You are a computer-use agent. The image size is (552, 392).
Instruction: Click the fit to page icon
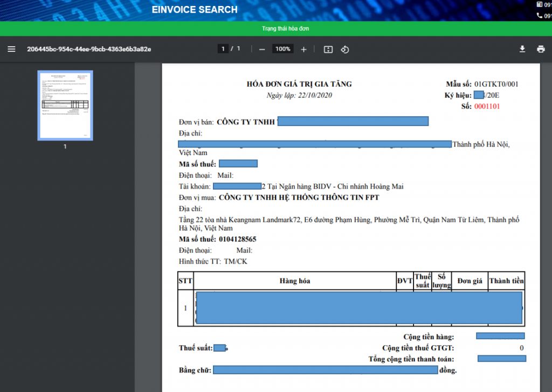pos(328,50)
